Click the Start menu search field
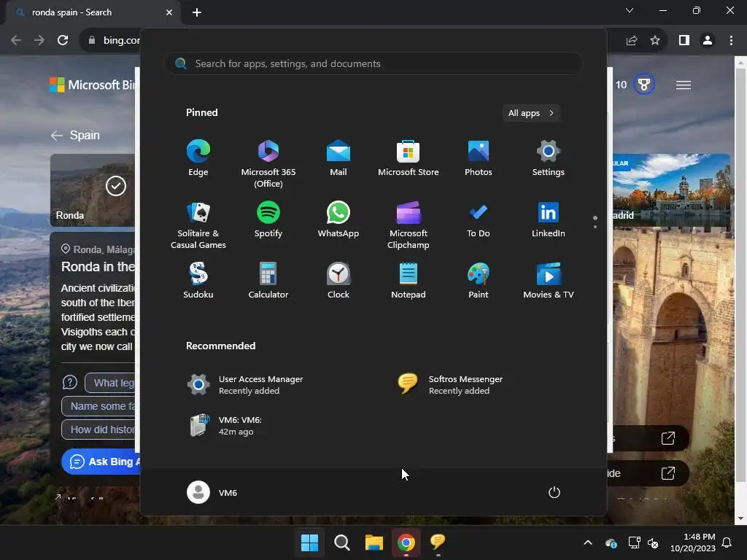 (x=373, y=64)
